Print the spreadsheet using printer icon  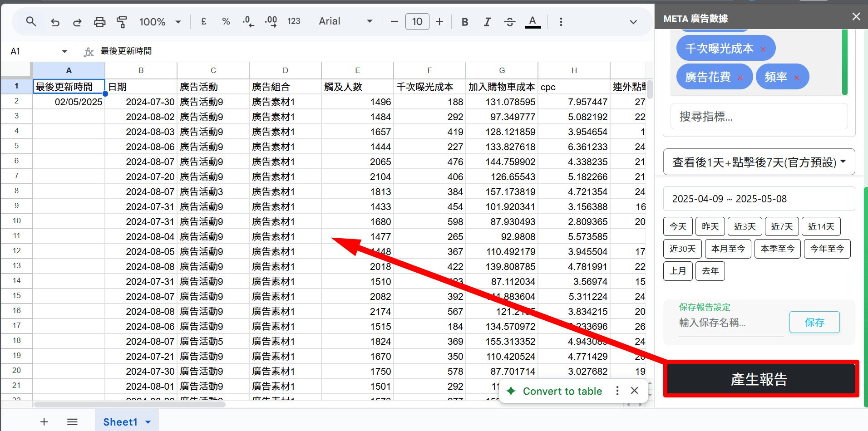(x=99, y=22)
